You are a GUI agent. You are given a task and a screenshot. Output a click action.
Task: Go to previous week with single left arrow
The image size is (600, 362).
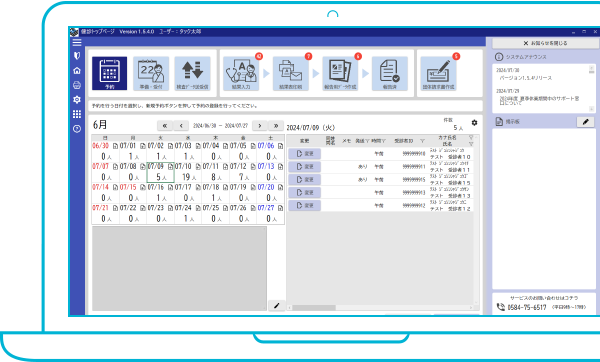pos(181,126)
